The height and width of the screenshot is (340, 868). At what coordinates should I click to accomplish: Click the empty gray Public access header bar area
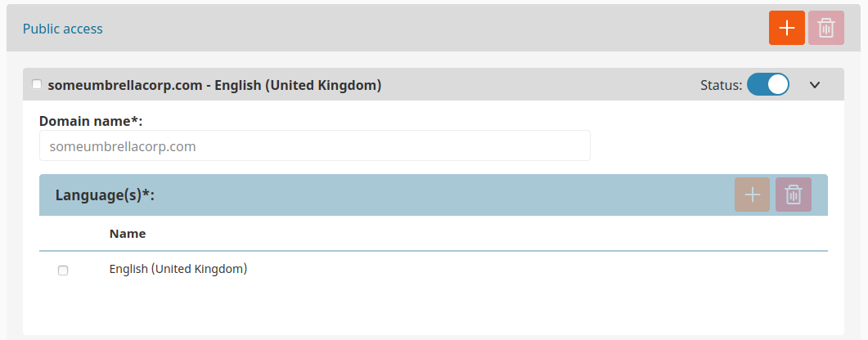[x=432, y=28]
